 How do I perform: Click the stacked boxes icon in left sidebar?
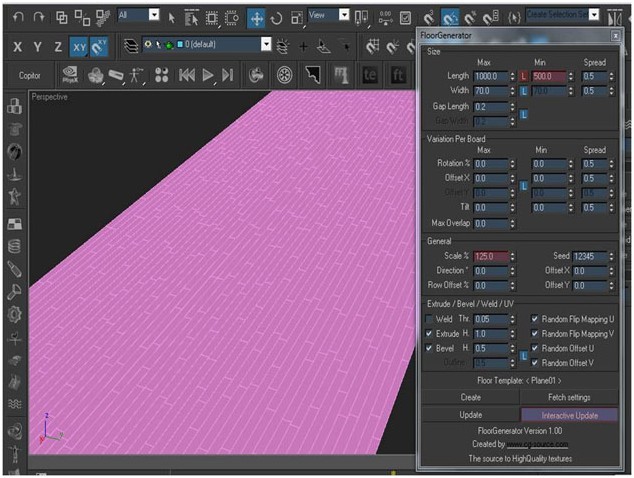click(15, 107)
